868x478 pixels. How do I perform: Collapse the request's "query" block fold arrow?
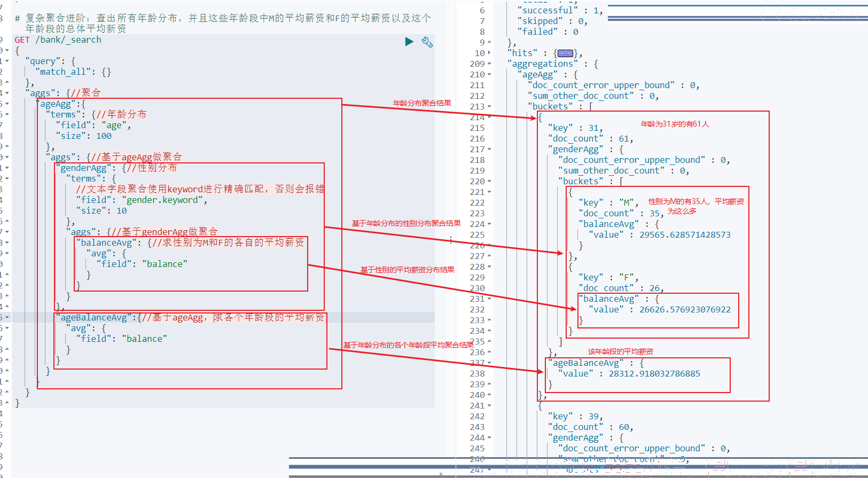[x=7, y=61]
